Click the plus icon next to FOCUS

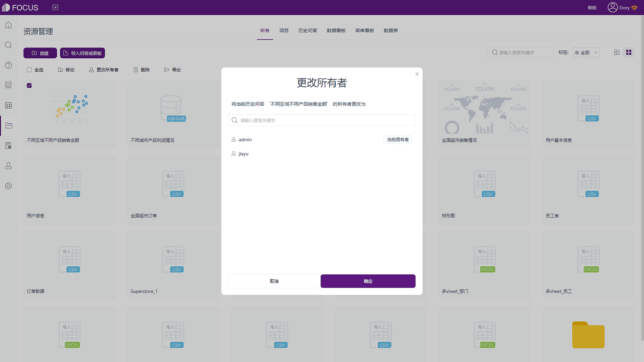[55, 8]
